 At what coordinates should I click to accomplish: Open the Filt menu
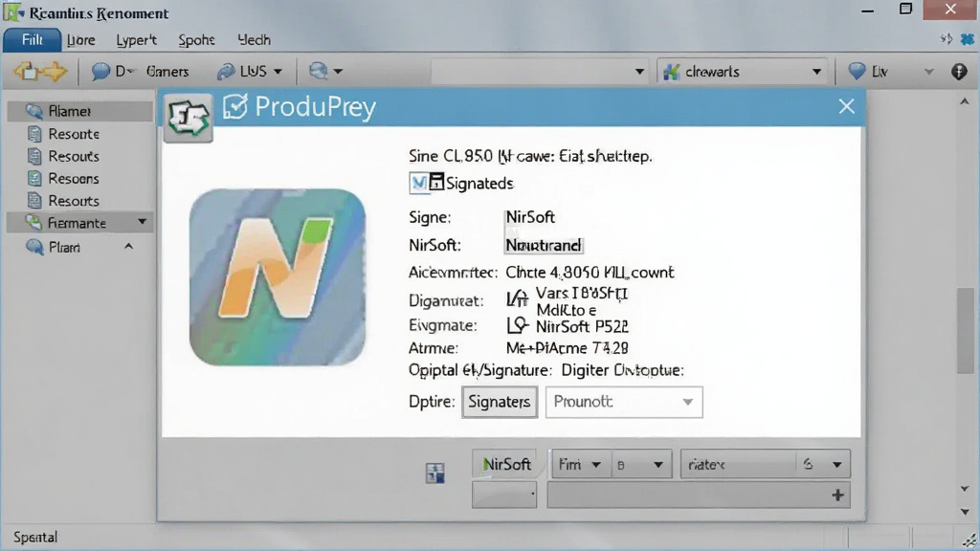[32, 40]
